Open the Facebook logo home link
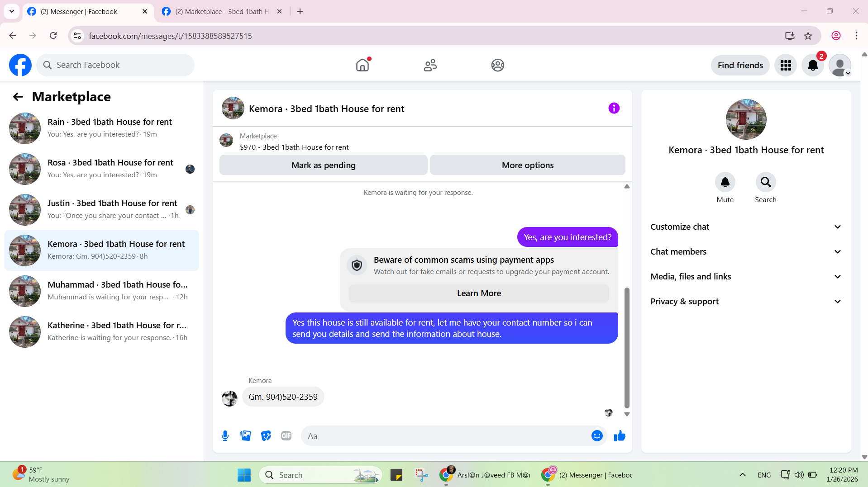Image resolution: width=868 pixels, height=487 pixels. (x=20, y=65)
